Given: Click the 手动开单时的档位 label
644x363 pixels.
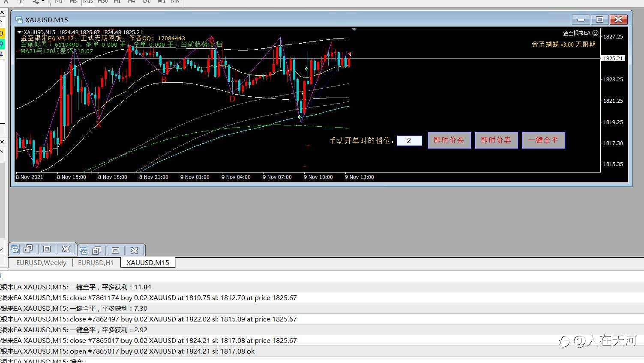Looking at the screenshot, I should point(362,140).
